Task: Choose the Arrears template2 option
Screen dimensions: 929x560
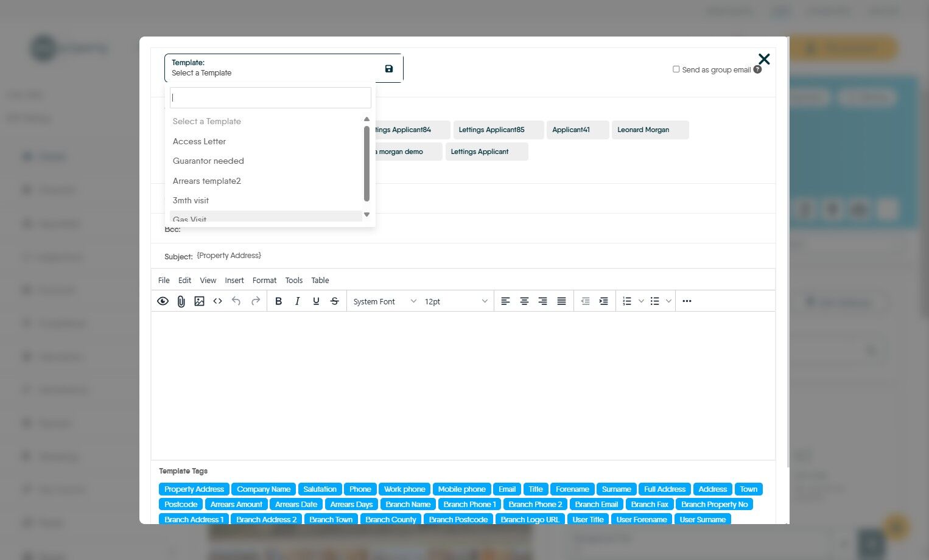Action: (266, 181)
